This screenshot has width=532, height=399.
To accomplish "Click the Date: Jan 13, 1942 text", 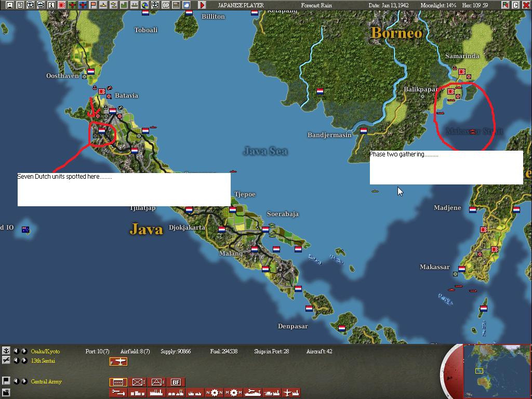I will pyautogui.click(x=389, y=5).
